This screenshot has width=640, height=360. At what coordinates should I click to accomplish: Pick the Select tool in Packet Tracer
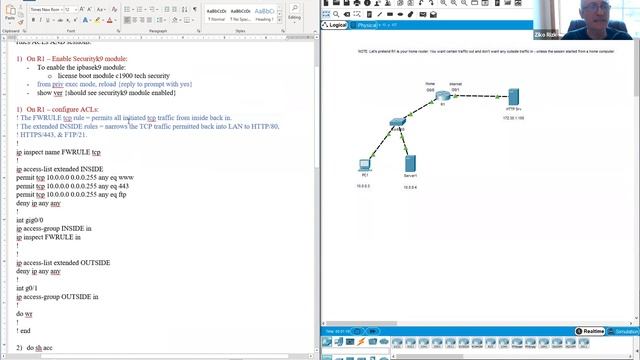coord(326,14)
